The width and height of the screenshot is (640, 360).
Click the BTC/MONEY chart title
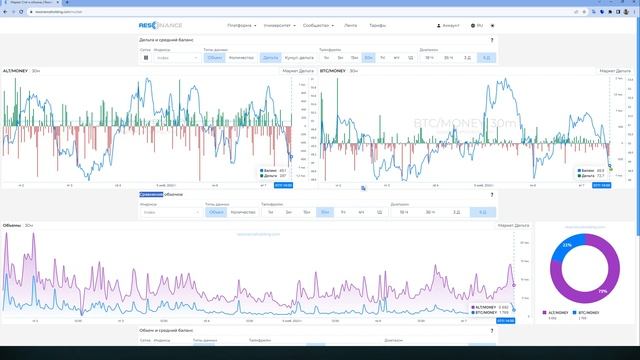tap(333, 71)
